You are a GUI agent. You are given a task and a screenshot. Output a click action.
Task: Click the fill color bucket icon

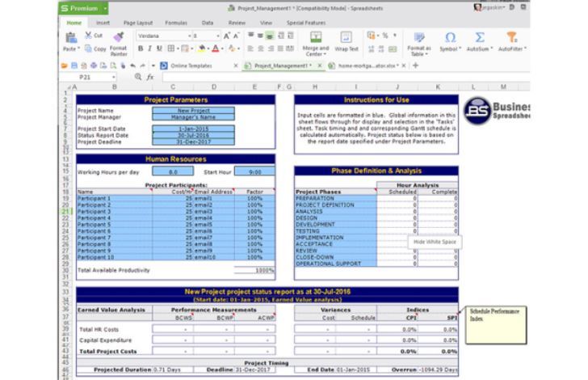202,49
